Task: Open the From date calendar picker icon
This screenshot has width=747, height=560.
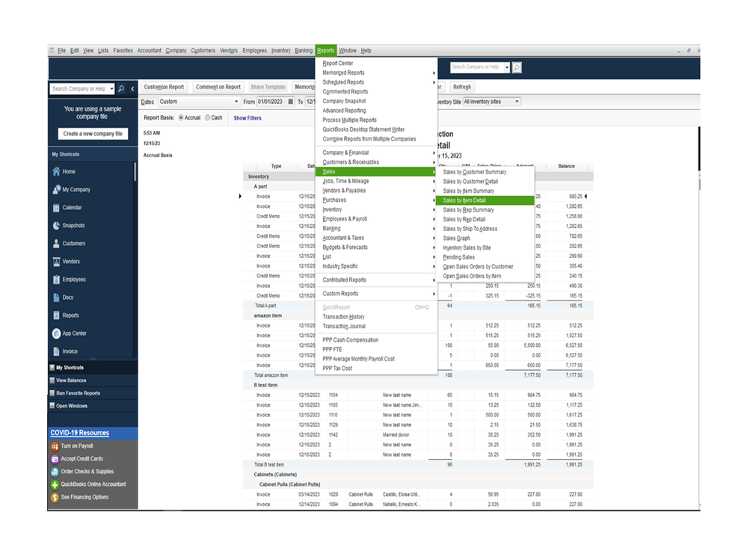Action: pyautogui.click(x=291, y=102)
